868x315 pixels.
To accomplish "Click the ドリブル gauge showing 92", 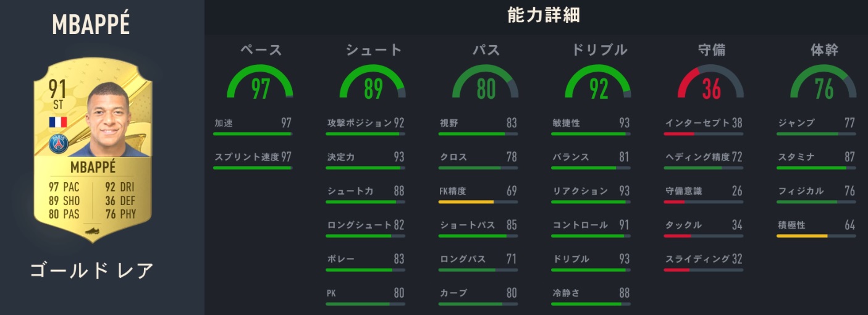I will click(598, 85).
